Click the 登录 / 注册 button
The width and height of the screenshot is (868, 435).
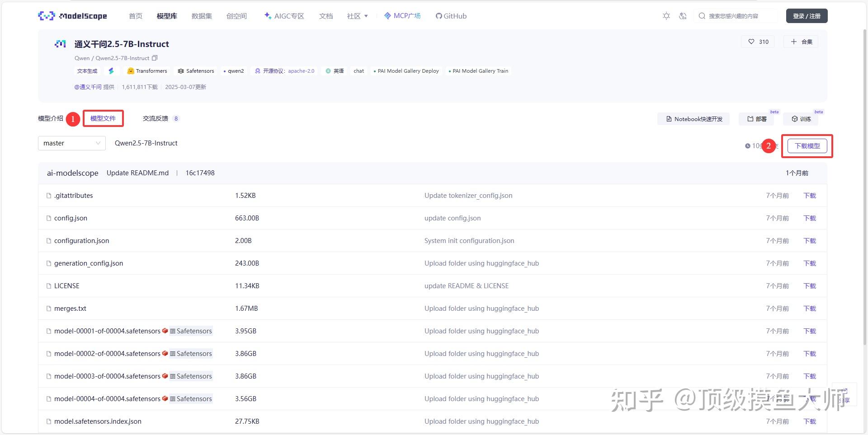pyautogui.click(x=807, y=16)
